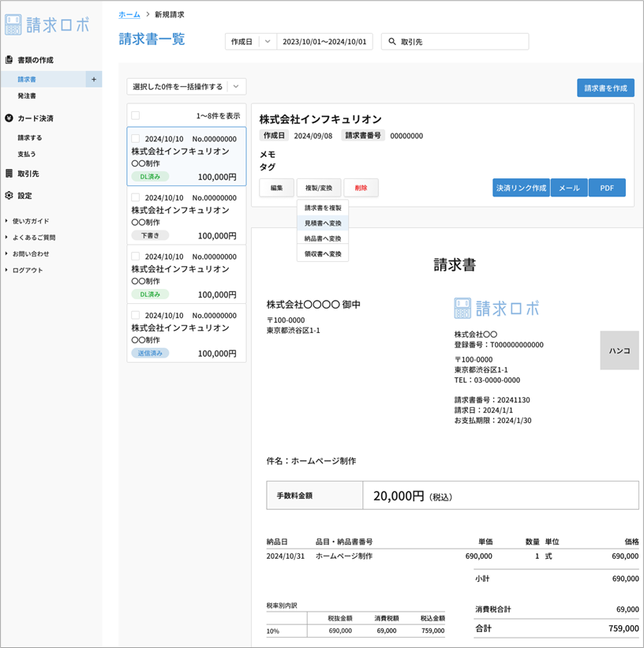Follow the ホーム breadcrumb link
The height and width of the screenshot is (648, 644).
click(129, 14)
